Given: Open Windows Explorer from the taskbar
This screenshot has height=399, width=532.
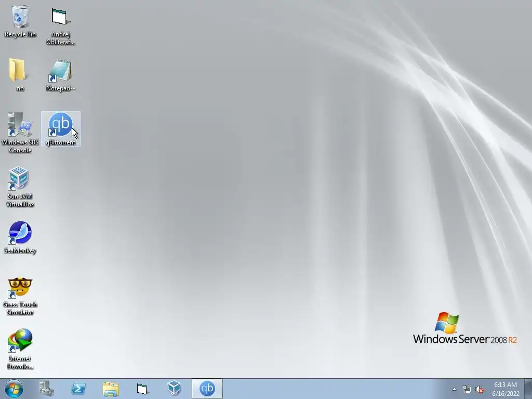Looking at the screenshot, I should pyautogui.click(x=111, y=389).
